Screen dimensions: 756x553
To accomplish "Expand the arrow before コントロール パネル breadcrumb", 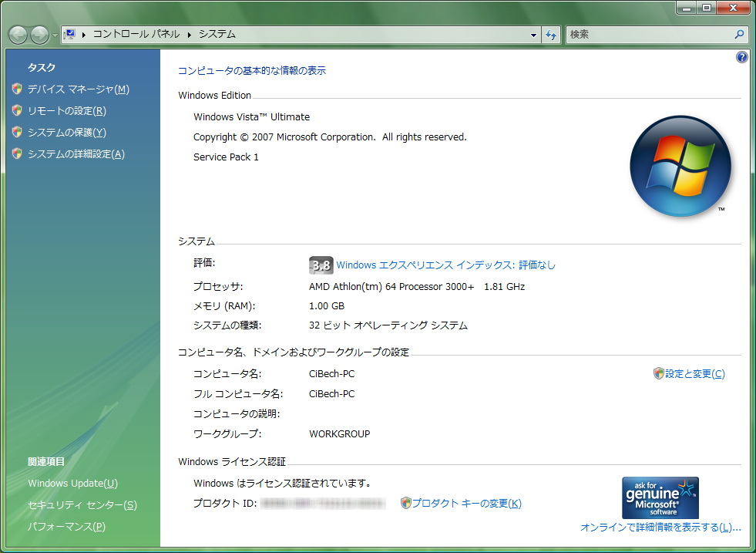I will (84, 35).
